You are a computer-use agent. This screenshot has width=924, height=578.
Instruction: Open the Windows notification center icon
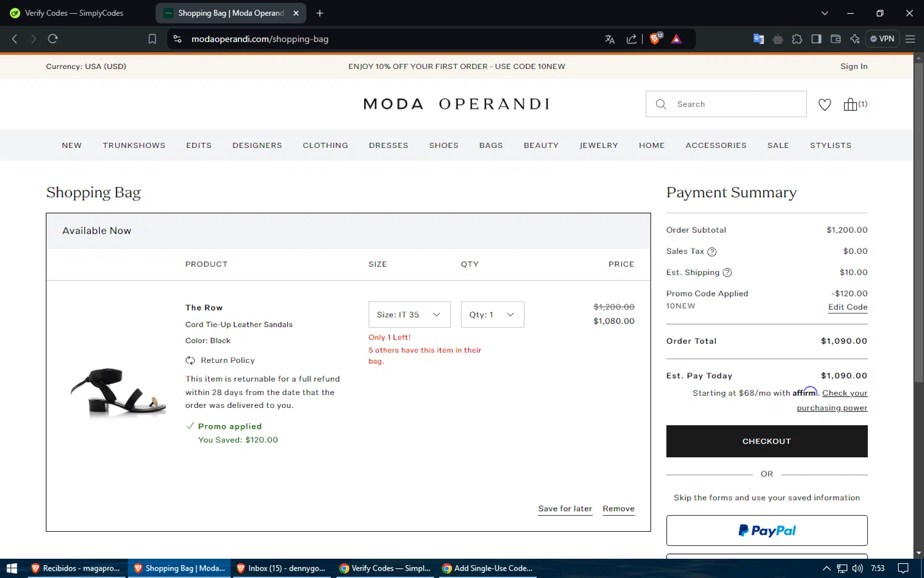pyautogui.click(x=903, y=568)
